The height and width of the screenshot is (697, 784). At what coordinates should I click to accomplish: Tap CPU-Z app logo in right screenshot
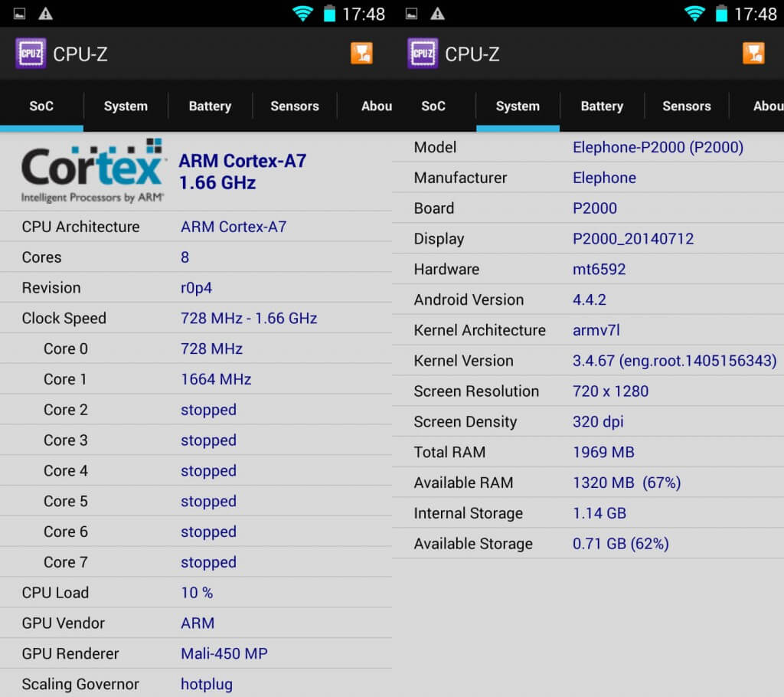click(x=423, y=54)
